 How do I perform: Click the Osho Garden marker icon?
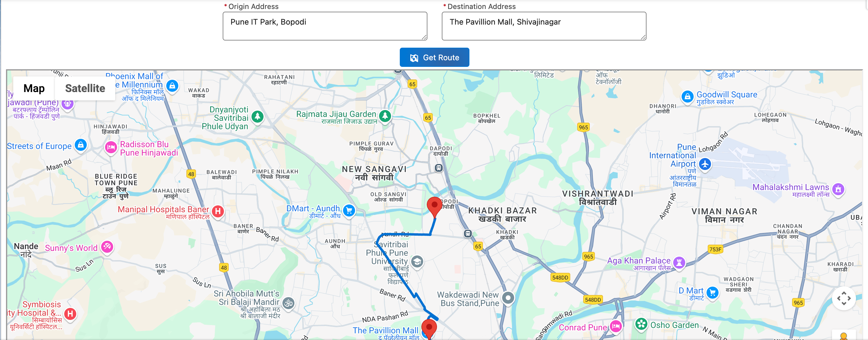point(641,324)
